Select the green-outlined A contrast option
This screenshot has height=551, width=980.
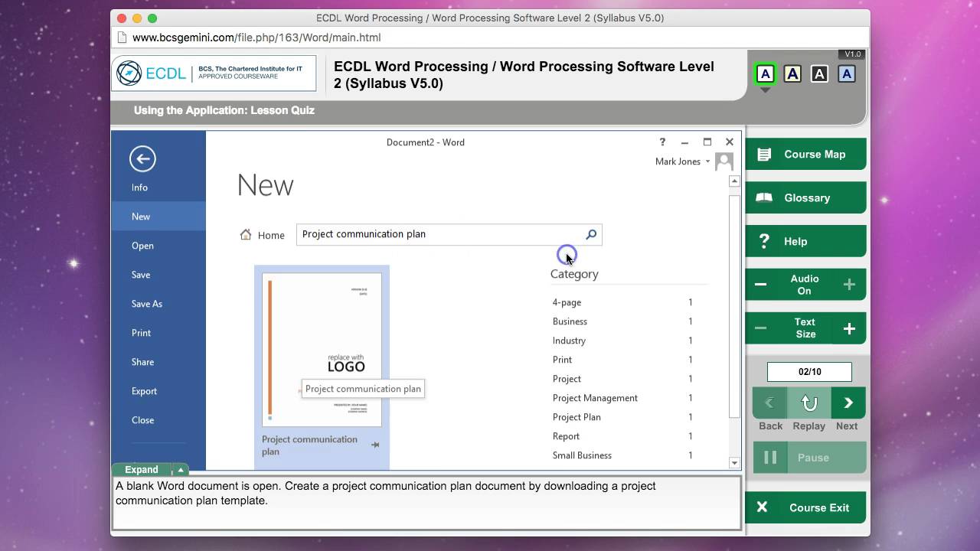coord(765,74)
